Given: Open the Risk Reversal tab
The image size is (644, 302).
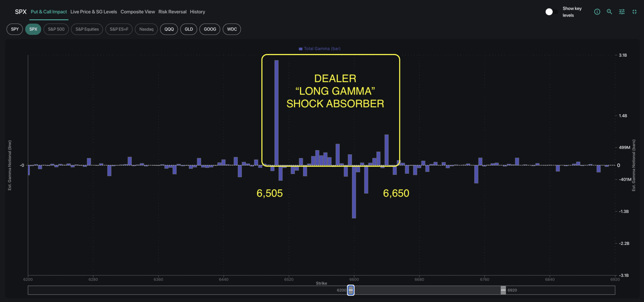Looking at the screenshot, I should click(x=172, y=12).
